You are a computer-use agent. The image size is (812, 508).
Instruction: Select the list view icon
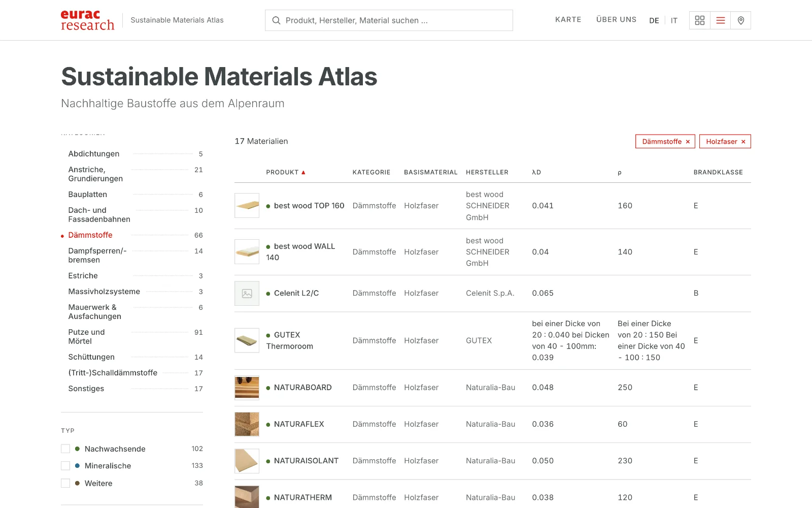[x=720, y=20]
